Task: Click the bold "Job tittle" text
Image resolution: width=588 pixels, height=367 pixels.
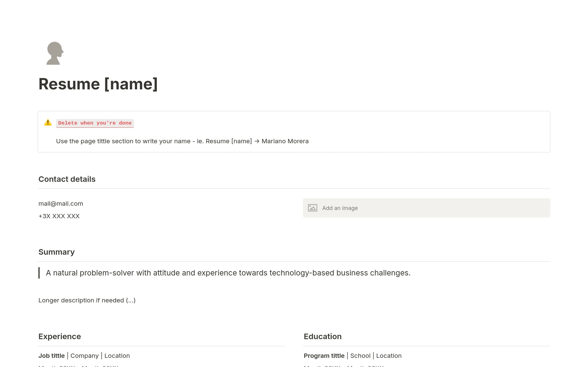Action: 51,356
